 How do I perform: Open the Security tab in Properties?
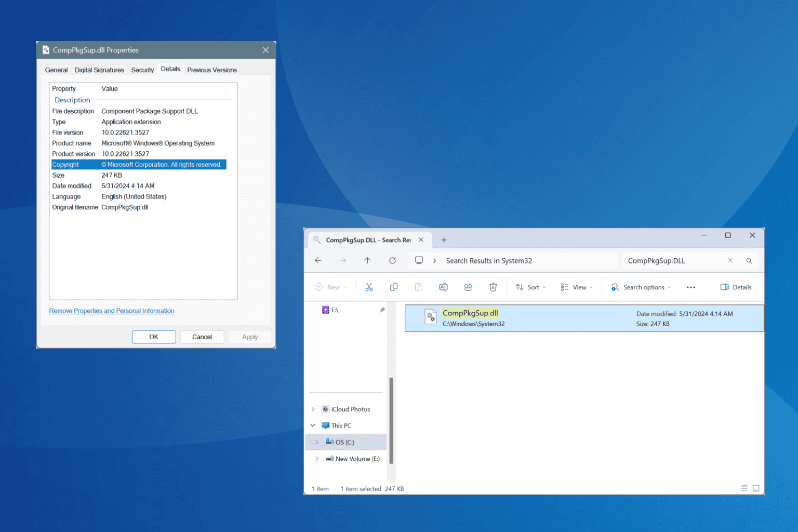coord(142,70)
